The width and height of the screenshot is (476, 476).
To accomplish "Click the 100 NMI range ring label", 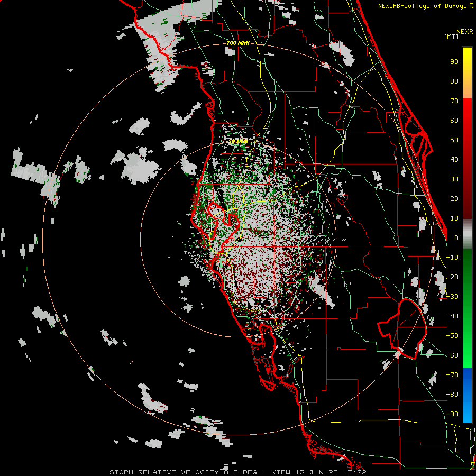I will [x=237, y=43].
